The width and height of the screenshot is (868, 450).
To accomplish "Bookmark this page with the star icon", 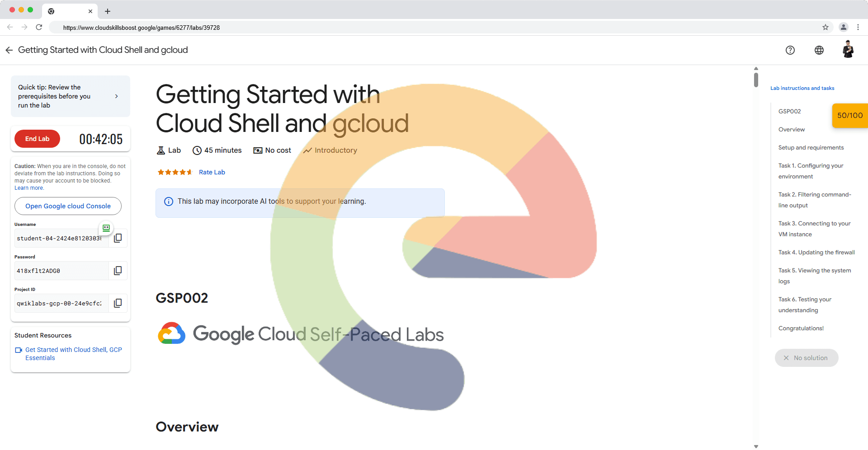I will point(825,28).
